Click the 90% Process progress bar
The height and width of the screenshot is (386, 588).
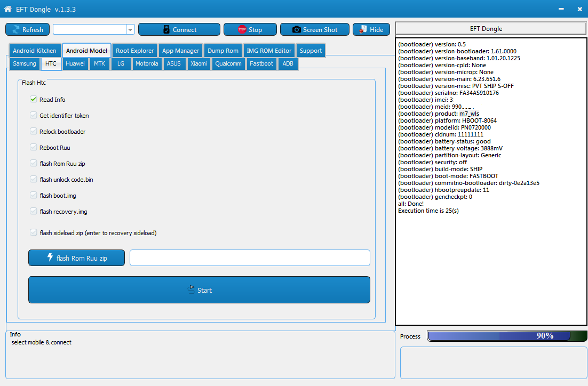507,336
